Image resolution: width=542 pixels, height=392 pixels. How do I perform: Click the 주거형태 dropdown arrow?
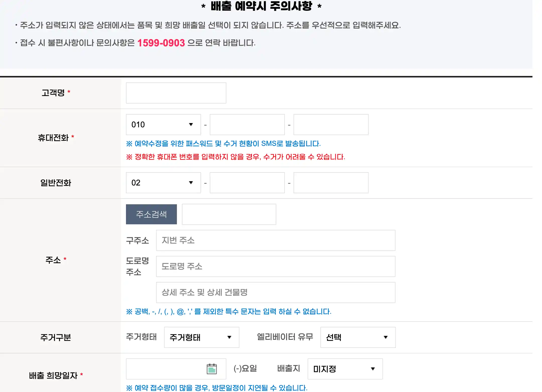[229, 337]
